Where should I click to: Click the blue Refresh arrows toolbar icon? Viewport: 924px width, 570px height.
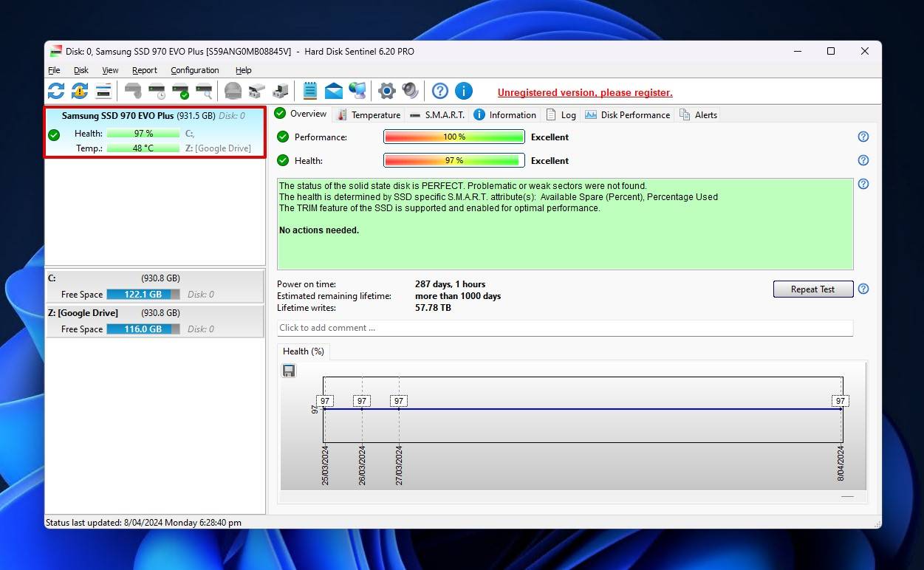(x=56, y=91)
